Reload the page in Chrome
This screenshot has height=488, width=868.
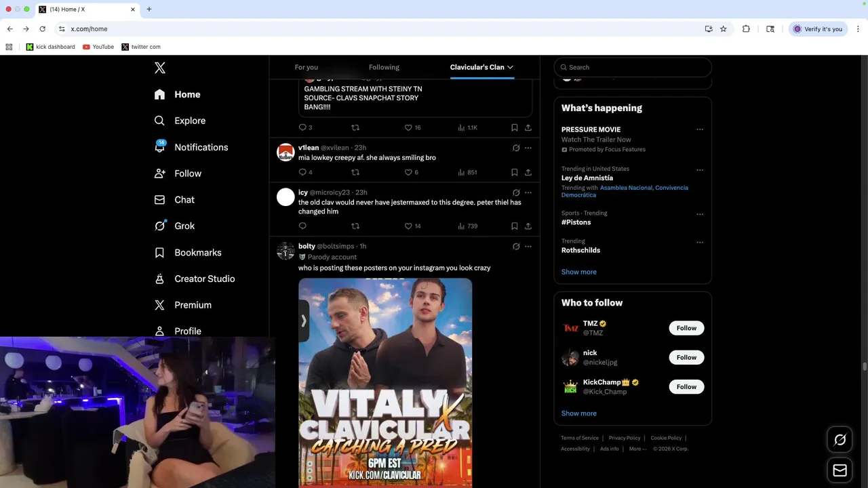pos(42,29)
